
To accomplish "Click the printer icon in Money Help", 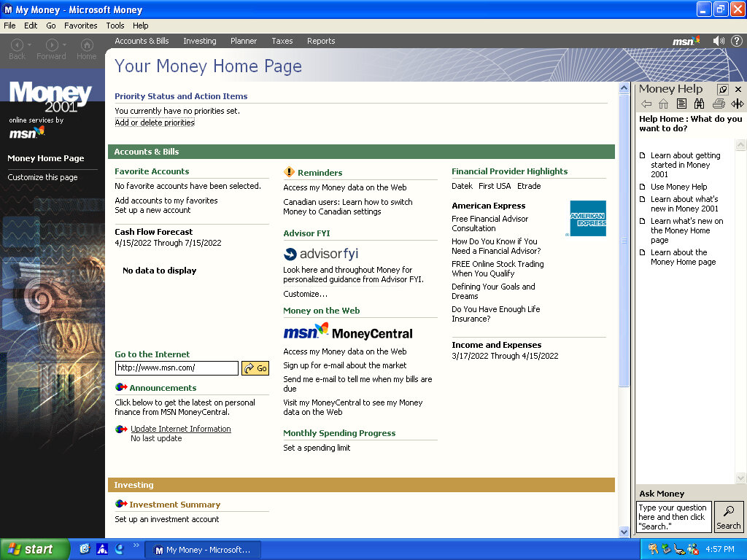I will tap(718, 104).
